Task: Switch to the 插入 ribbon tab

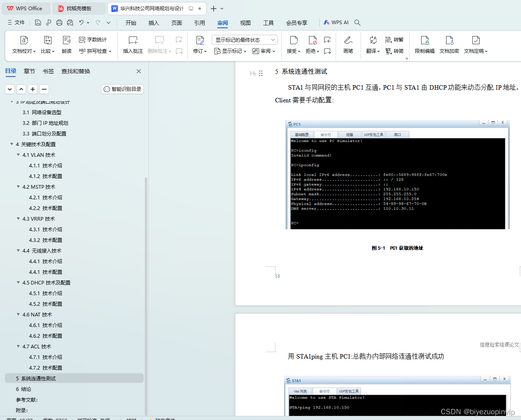Action: [154, 23]
